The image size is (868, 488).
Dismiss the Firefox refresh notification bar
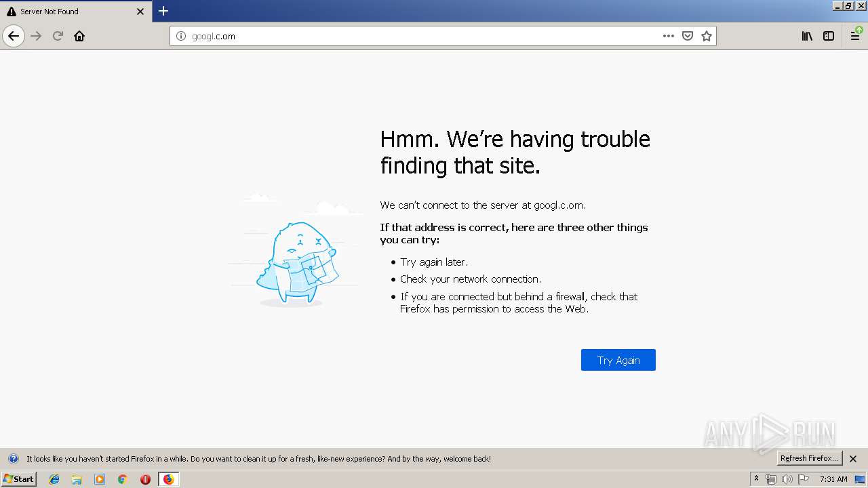click(x=853, y=459)
